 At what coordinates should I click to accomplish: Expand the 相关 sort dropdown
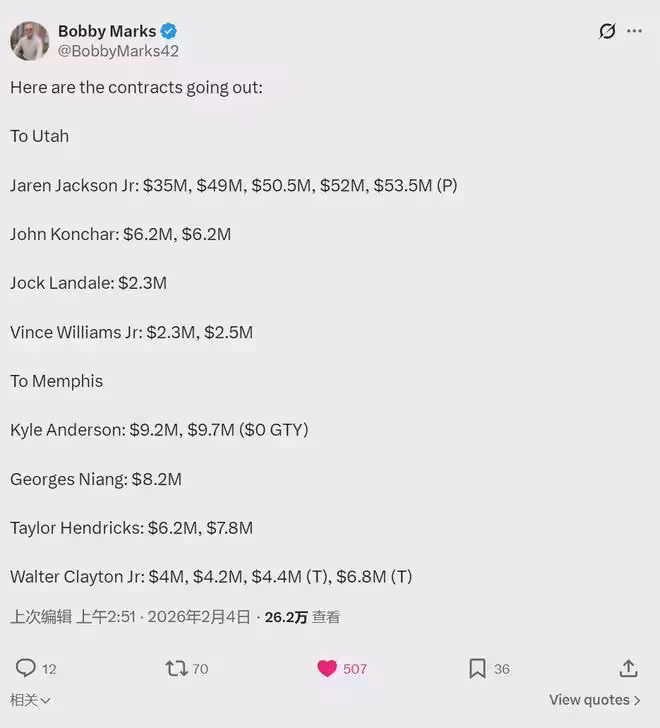(x=30, y=700)
